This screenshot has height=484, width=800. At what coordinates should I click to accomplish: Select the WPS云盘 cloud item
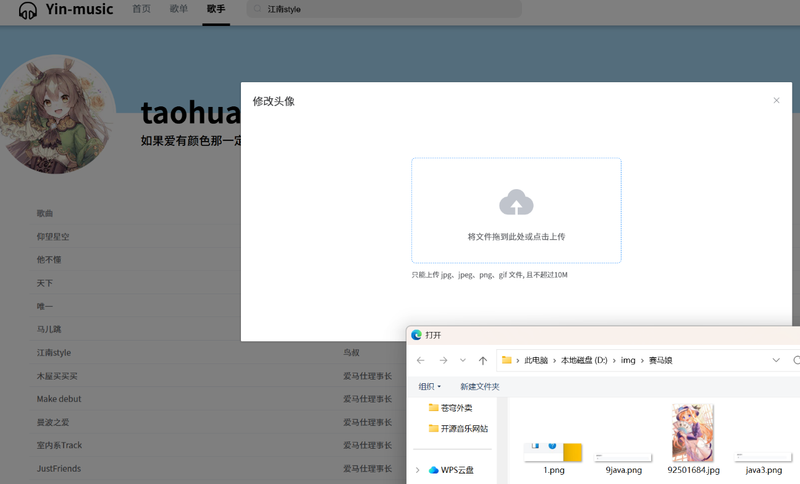[x=456, y=470]
